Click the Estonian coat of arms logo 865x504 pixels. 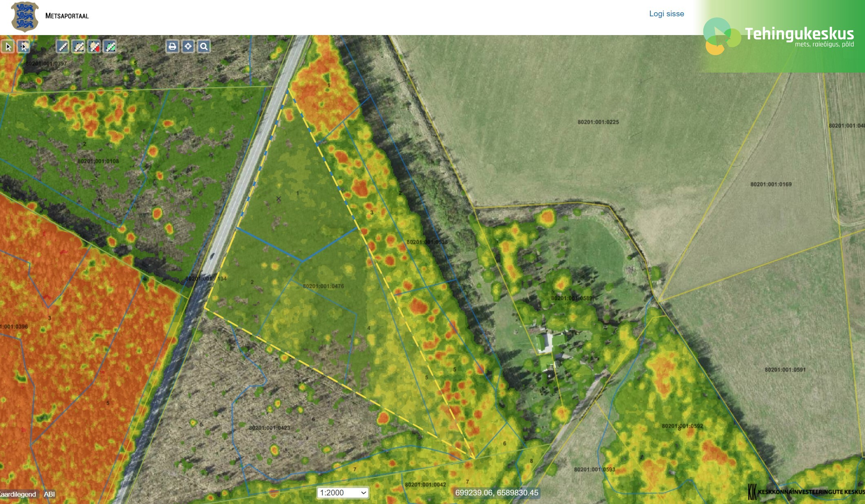tap(25, 17)
